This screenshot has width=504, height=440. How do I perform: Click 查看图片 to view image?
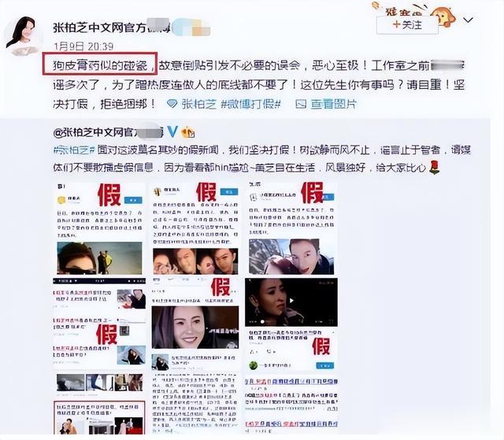[x=334, y=104]
